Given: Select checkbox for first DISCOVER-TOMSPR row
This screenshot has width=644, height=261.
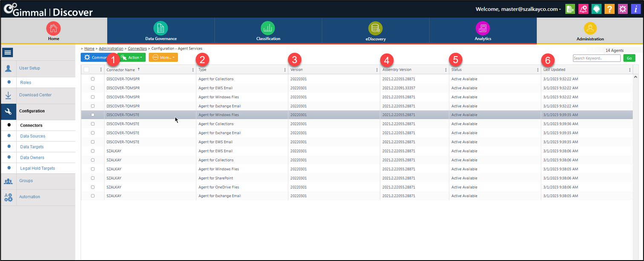Looking at the screenshot, I should pos(92,79).
